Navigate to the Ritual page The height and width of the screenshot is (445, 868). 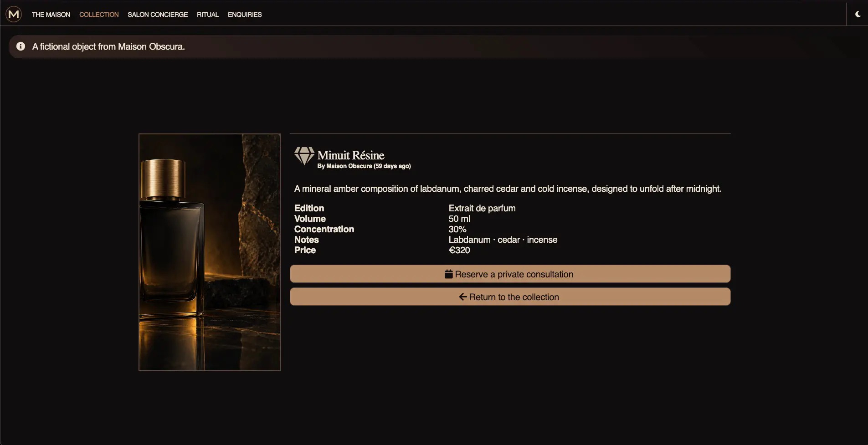(208, 15)
